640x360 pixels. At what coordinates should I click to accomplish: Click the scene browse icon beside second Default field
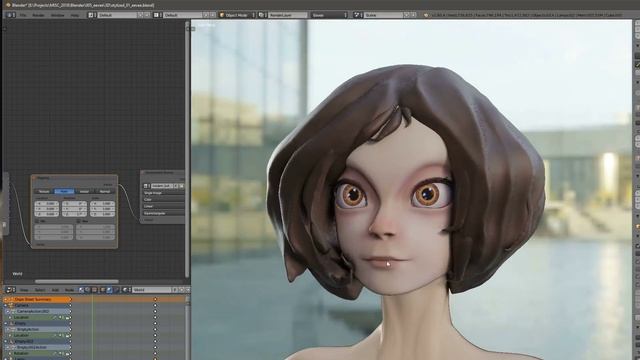157,15
